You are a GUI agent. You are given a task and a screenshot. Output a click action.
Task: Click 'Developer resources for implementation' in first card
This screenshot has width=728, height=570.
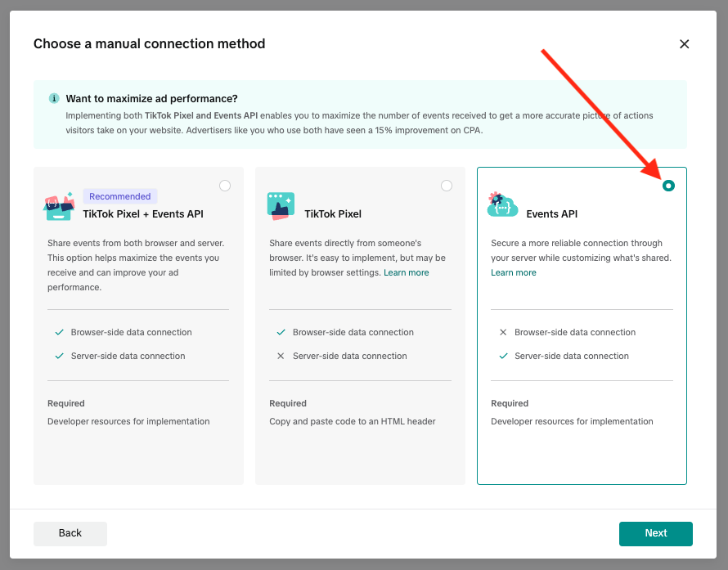[128, 421]
